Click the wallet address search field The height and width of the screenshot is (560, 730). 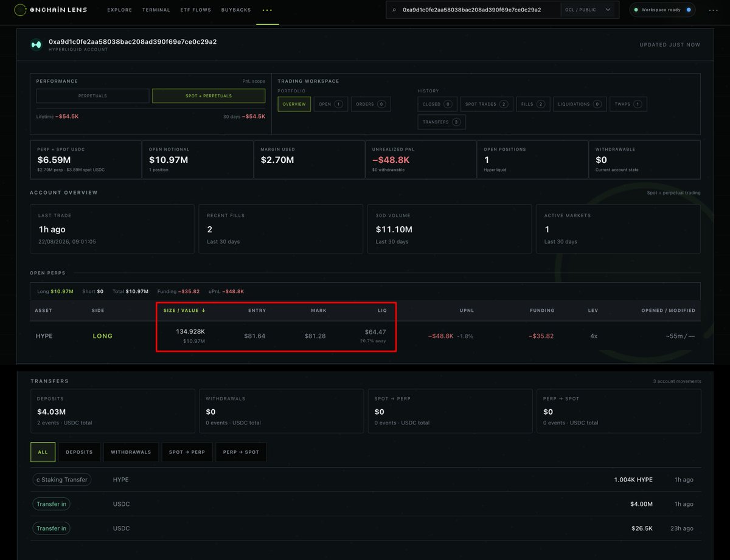(x=472, y=10)
